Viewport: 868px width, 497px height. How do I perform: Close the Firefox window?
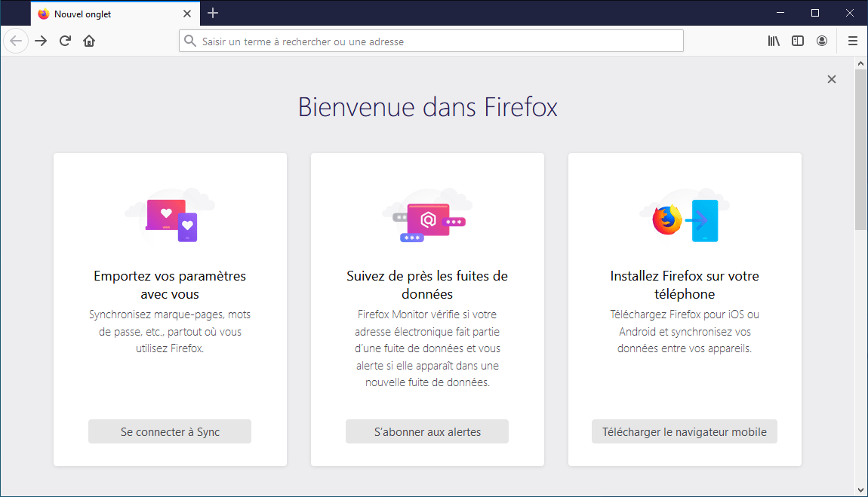tap(850, 13)
